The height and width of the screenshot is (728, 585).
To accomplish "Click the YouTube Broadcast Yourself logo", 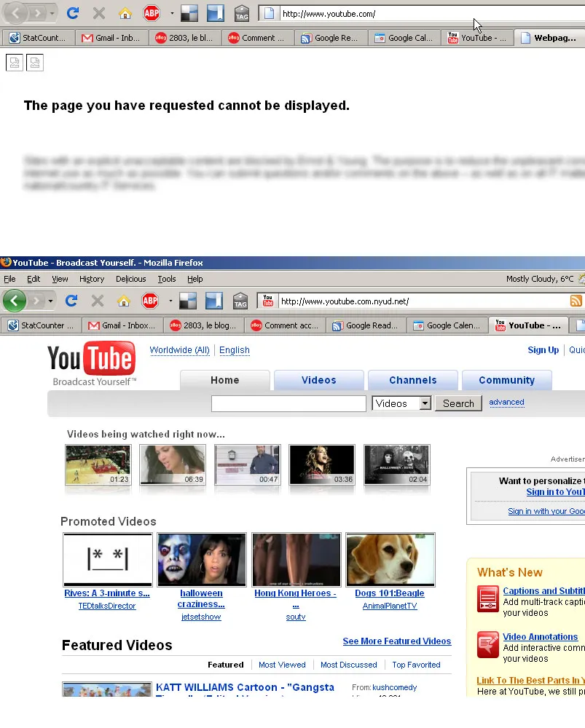I will [92, 364].
